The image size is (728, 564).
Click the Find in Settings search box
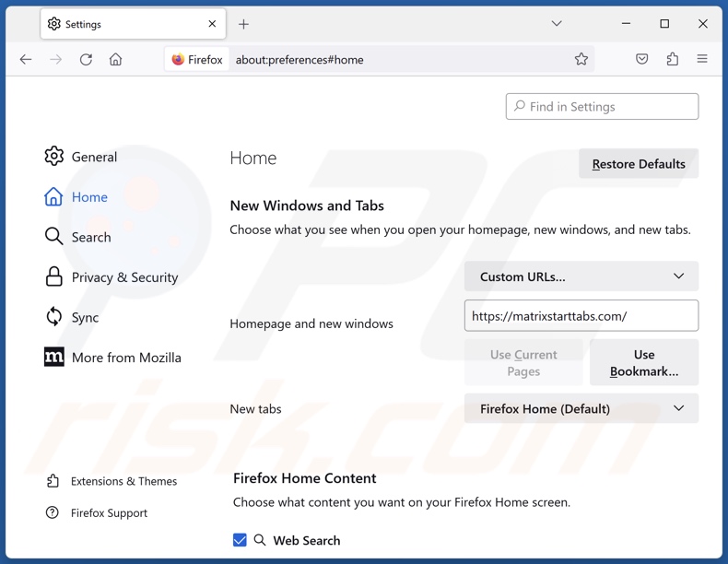602,107
